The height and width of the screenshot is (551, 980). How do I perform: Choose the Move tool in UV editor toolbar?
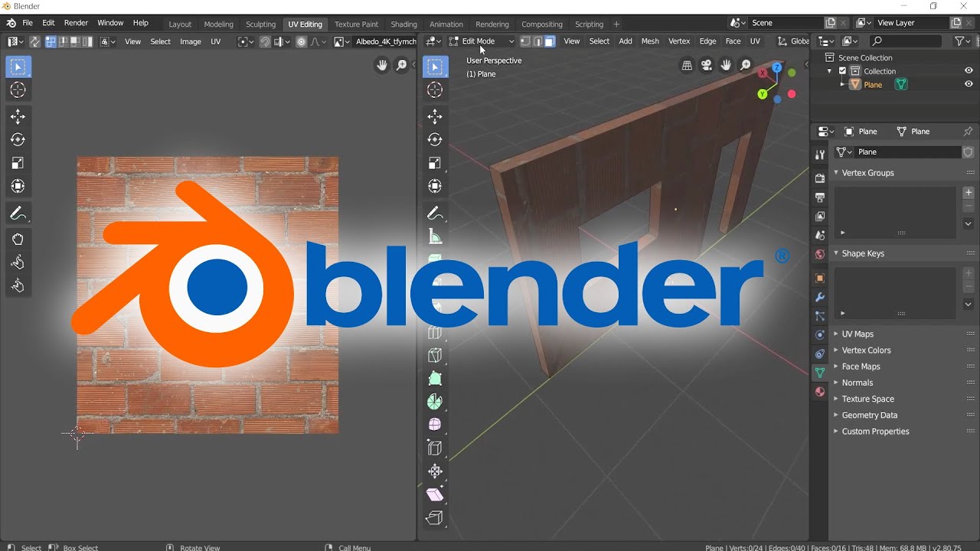pyautogui.click(x=18, y=117)
